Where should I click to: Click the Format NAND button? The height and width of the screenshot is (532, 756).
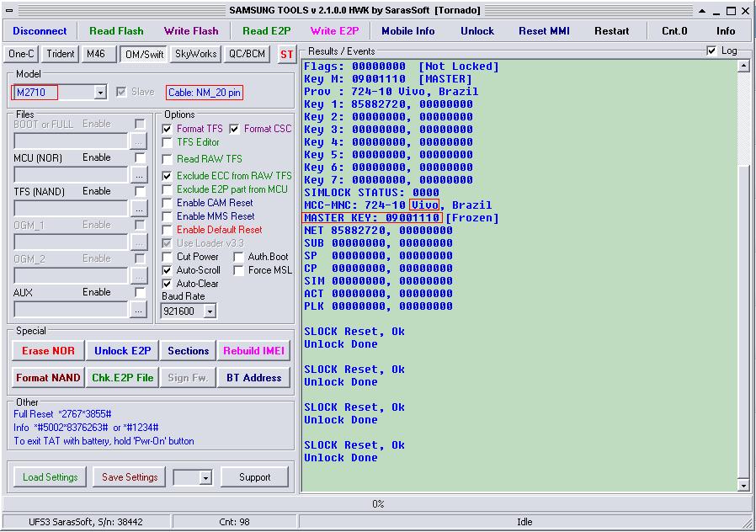tap(48, 378)
